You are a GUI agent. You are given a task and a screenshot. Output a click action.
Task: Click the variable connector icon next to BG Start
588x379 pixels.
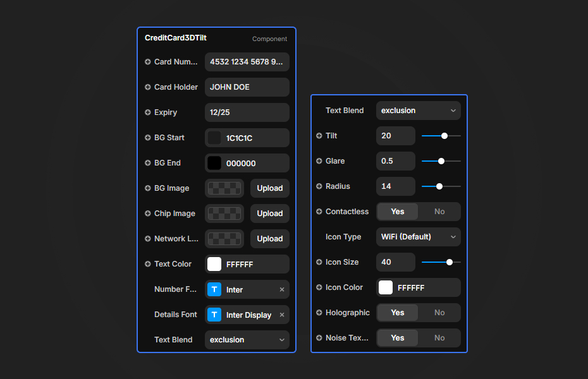[x=146, y=138]
